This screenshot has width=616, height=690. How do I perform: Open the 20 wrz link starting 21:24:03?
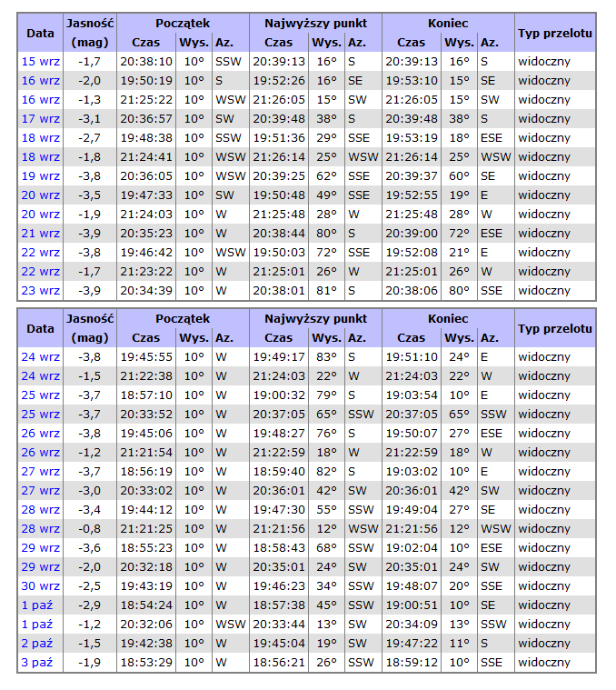pos(41,215)
